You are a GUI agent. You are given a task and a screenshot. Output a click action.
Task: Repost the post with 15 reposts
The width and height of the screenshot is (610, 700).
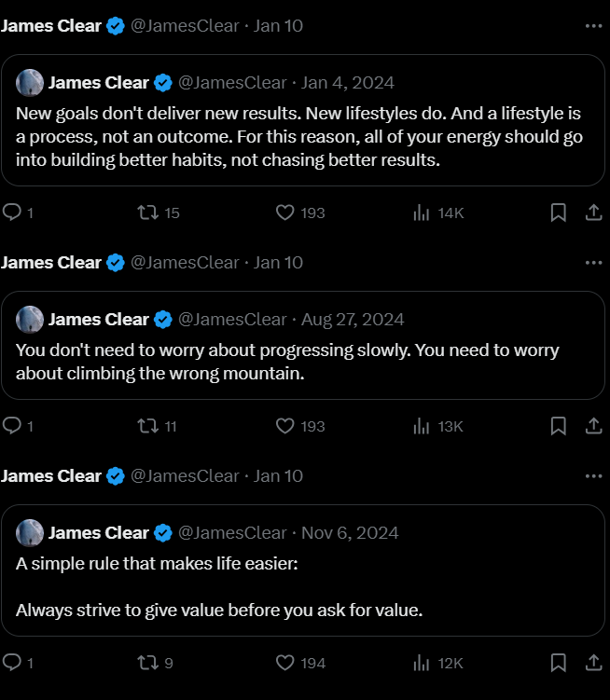pos(147,213)
